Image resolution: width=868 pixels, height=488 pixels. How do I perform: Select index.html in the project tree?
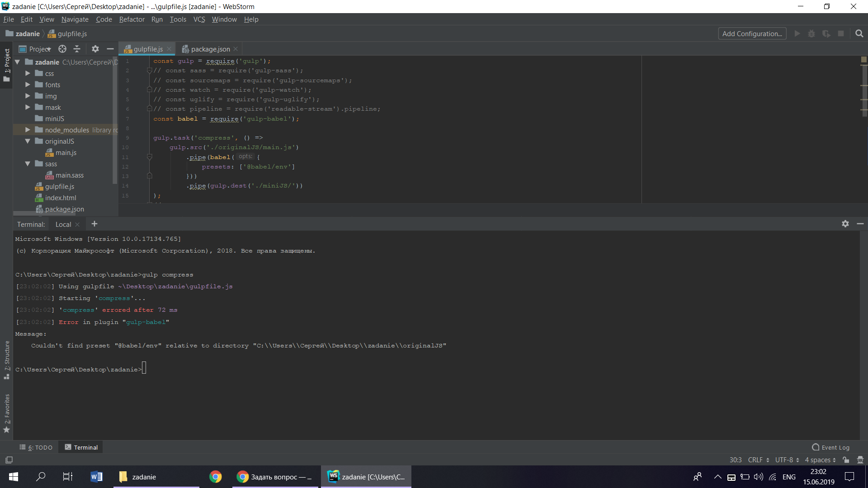[x=56, y=198]
